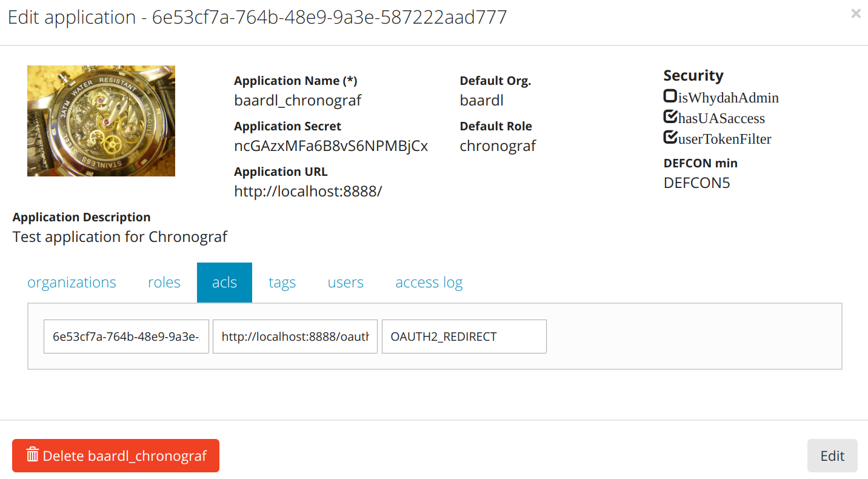Click the Security heading
868x479 pixels.
click(693, 75)
